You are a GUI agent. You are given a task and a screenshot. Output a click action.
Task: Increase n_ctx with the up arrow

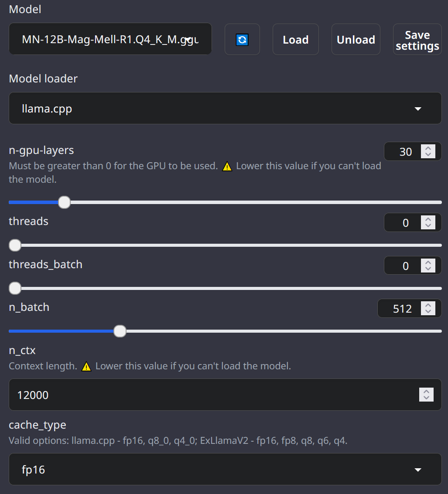click(426, 392)
